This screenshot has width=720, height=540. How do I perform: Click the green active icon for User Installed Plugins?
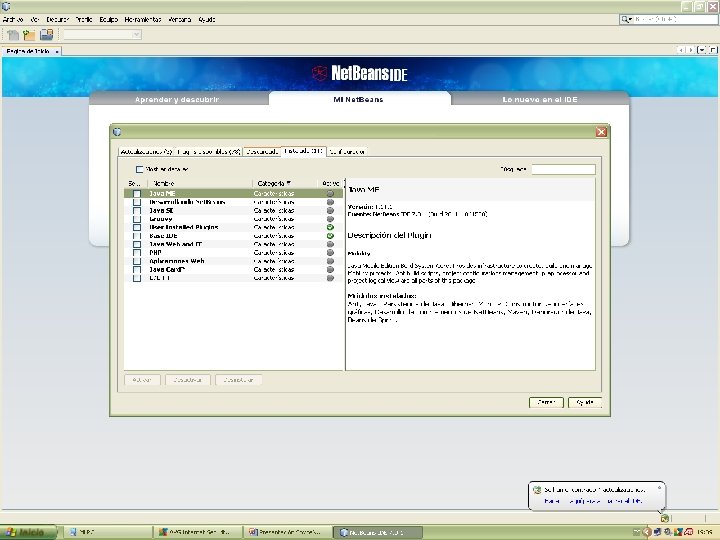(330, 227)
